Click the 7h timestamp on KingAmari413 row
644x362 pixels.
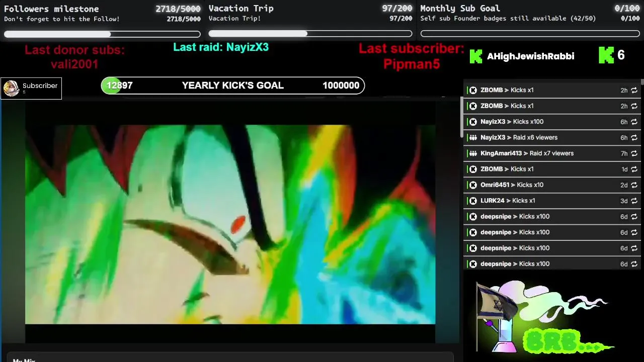[624, 153]
